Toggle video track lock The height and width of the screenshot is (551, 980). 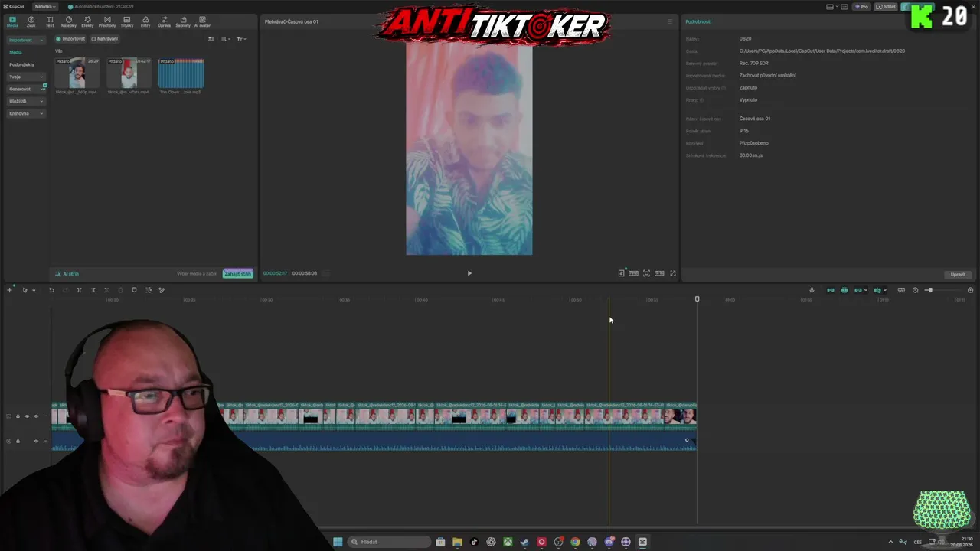pyautogui.click(x=18, y=416)
